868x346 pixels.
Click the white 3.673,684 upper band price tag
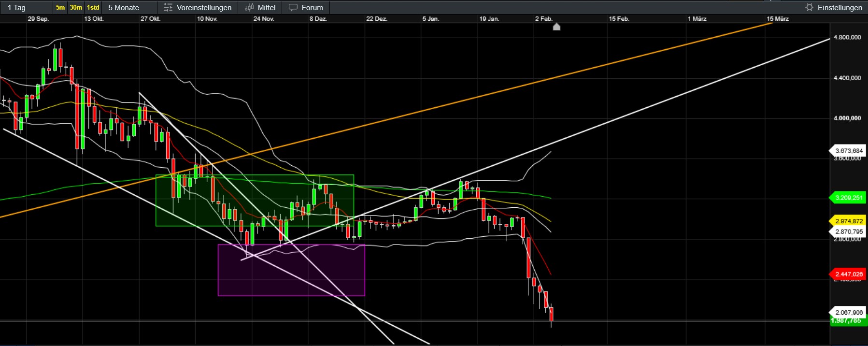coord(849,151)
